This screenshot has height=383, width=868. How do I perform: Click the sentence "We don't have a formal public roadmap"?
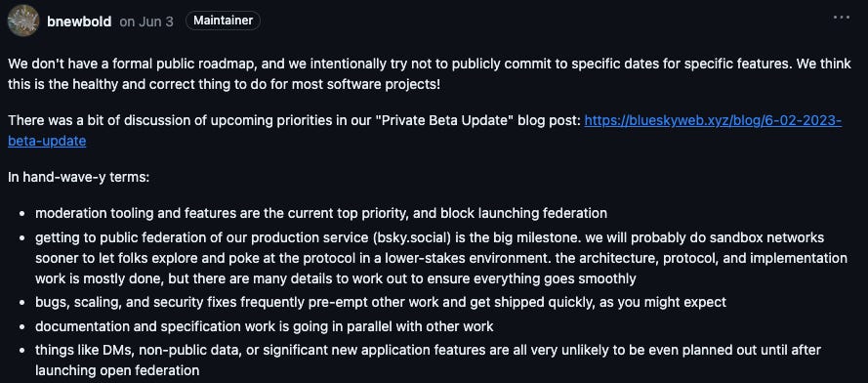coord(132,64)
